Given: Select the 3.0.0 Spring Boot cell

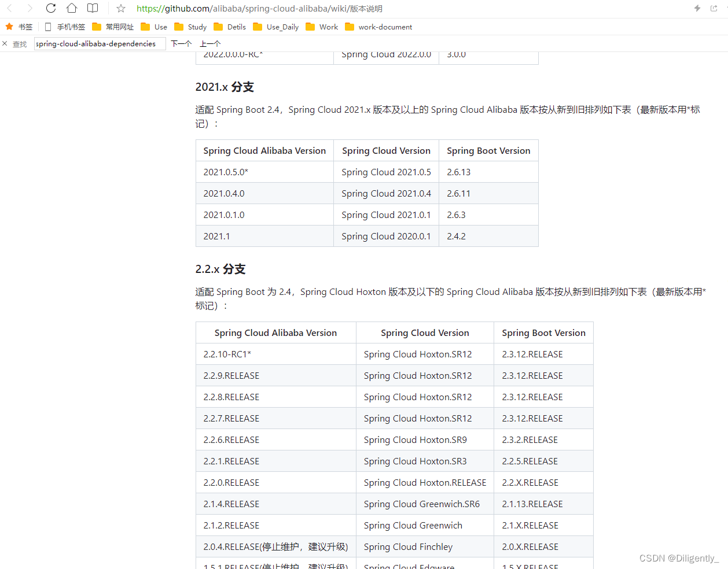Looking at the screenshot, I should click(488, 58).
